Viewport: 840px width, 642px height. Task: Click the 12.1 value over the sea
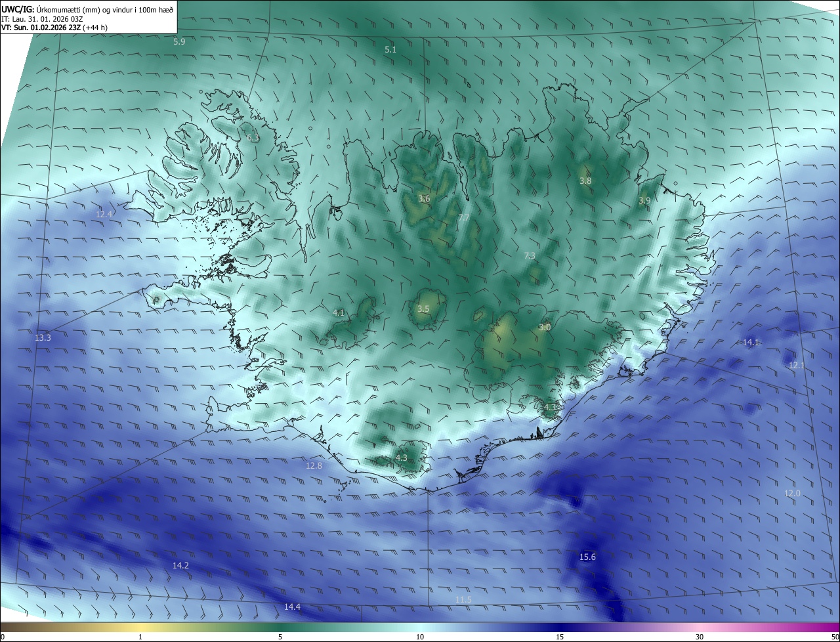(796, 366)
